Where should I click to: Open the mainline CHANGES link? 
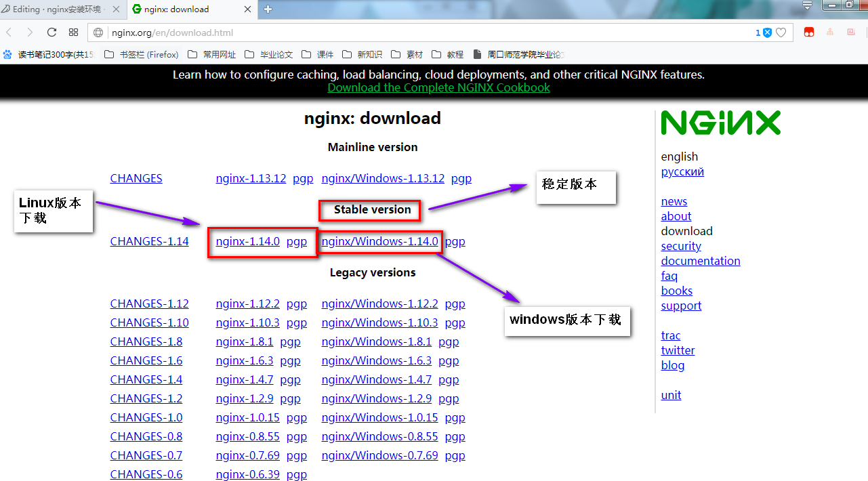(x=136, y=178)
